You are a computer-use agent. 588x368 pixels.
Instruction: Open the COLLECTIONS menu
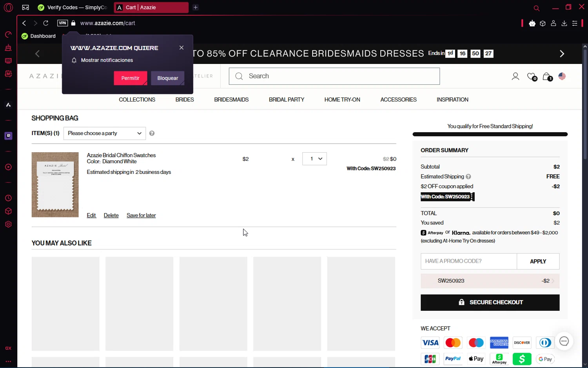coord(137,100)
